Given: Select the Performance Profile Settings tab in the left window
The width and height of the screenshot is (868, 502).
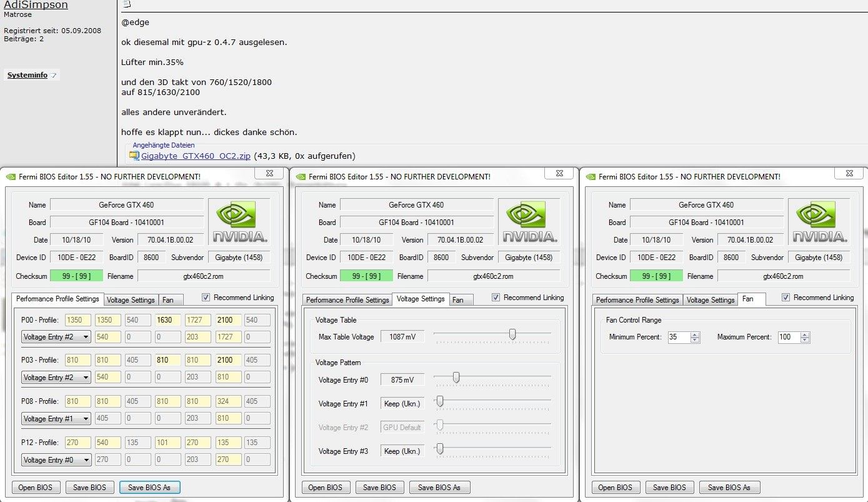Looking at the screenshot, I should pos(57,299).
